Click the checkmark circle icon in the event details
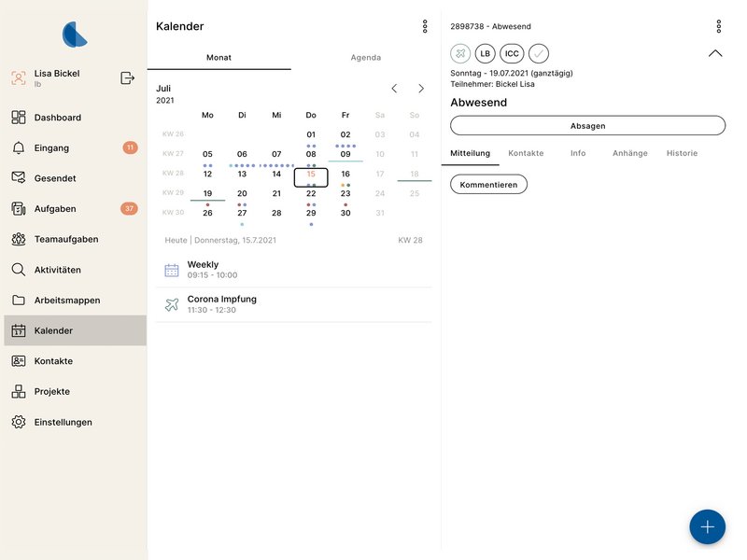Screen dimensions: 747x560 [x=538, y=53]
